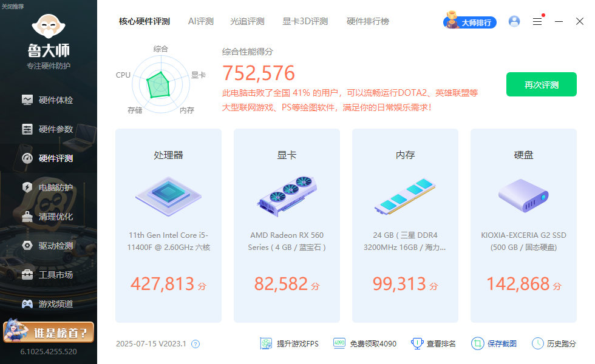Click 提升游戏FPS link
The image size is (595, 364).
[x=289, y=343]
